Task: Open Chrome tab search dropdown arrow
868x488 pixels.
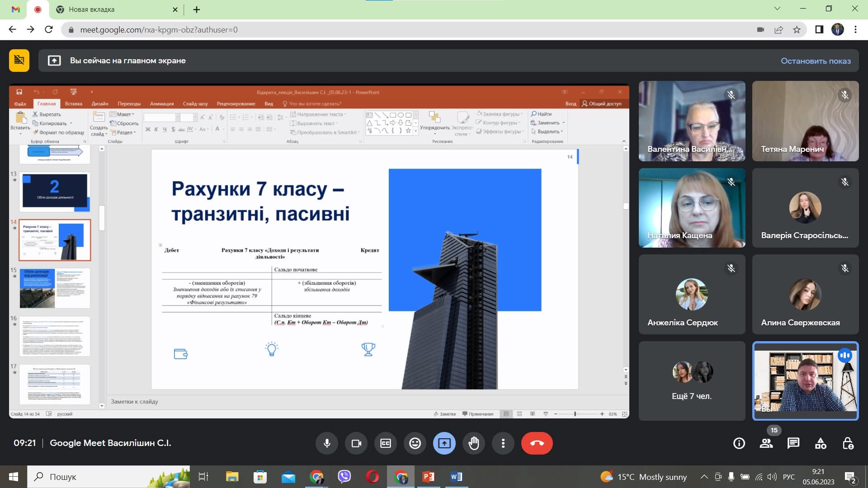Action: 777,9
